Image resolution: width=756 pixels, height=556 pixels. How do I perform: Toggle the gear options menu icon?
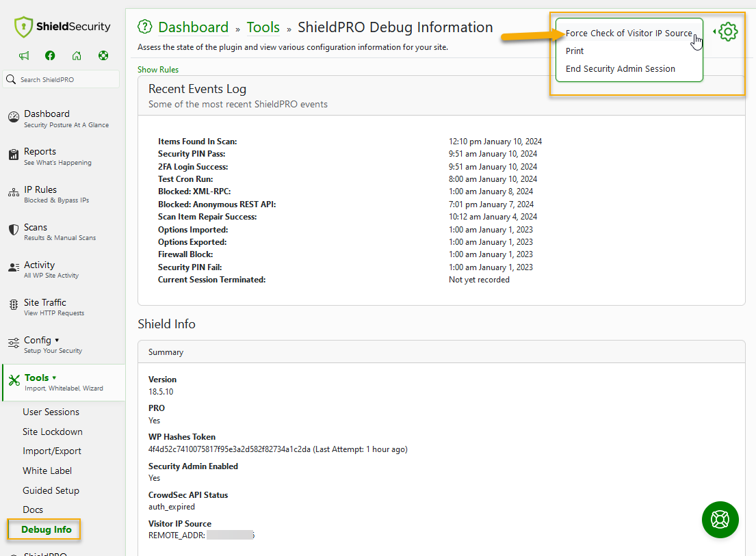(x=727, y=31)
